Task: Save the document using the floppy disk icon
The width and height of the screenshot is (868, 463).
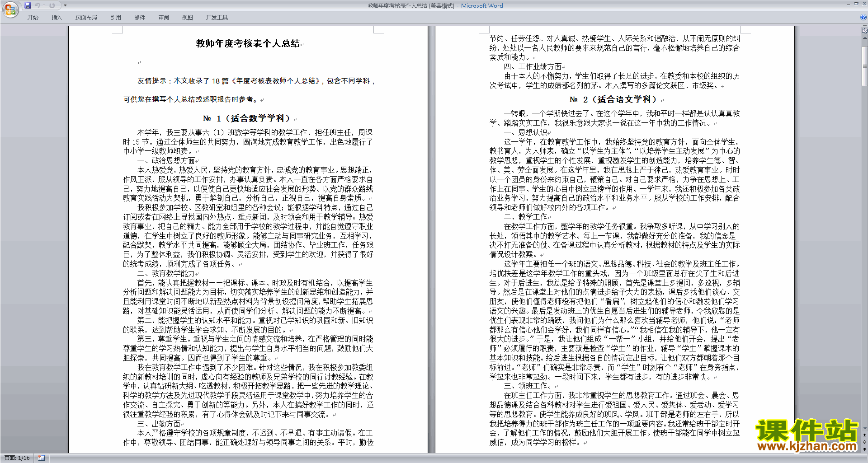Action: click(x=28, y=5)
